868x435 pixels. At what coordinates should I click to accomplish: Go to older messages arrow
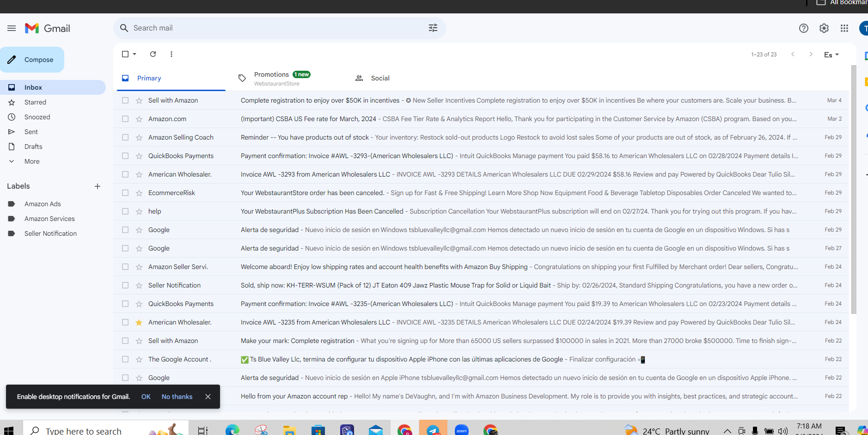[811, 54]
